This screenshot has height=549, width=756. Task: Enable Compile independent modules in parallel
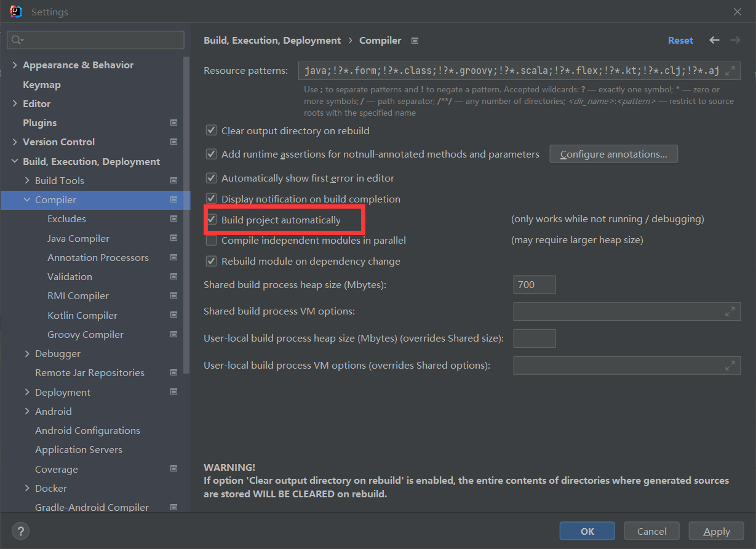pos(212,241)
